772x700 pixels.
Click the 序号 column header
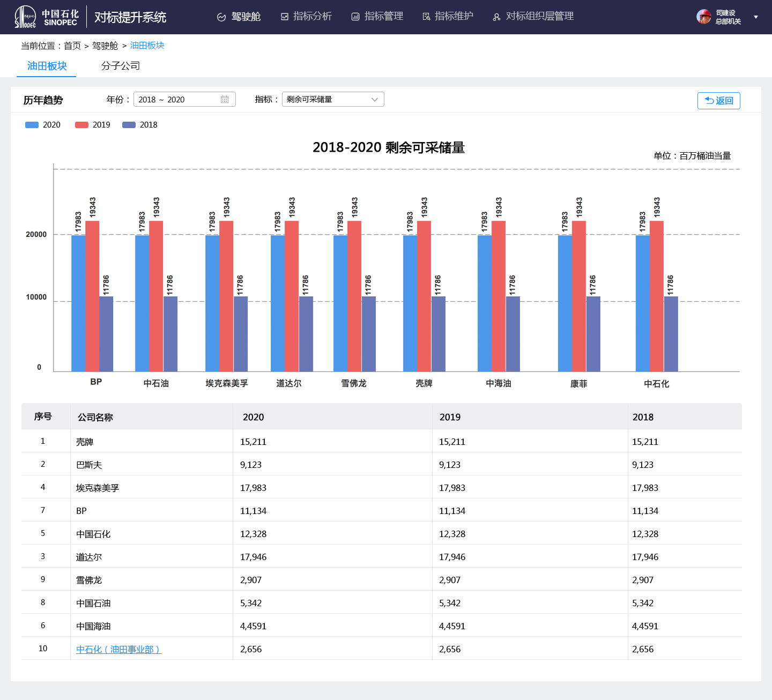tap(43, 416)
